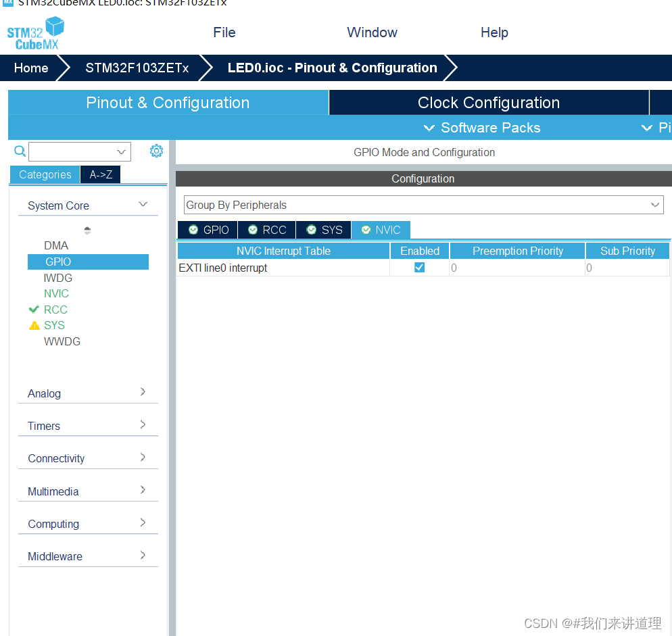The height and width of the screenshot is (636, 672).
Task: Open the Group By Peripherals dropdown
Action: tap(655, 205)
